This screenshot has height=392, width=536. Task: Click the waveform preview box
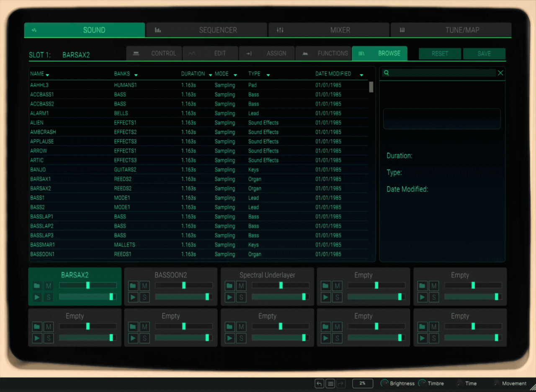tap(442, 119)
